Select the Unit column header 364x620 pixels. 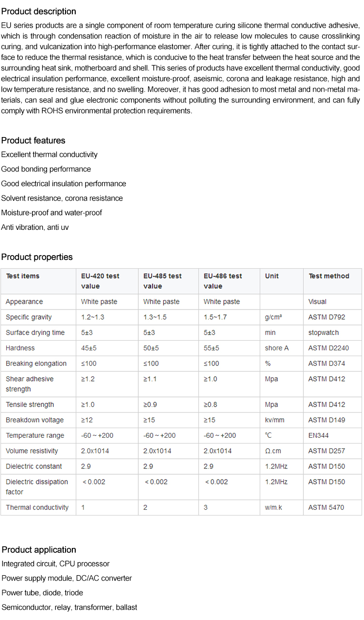[272, 276]
